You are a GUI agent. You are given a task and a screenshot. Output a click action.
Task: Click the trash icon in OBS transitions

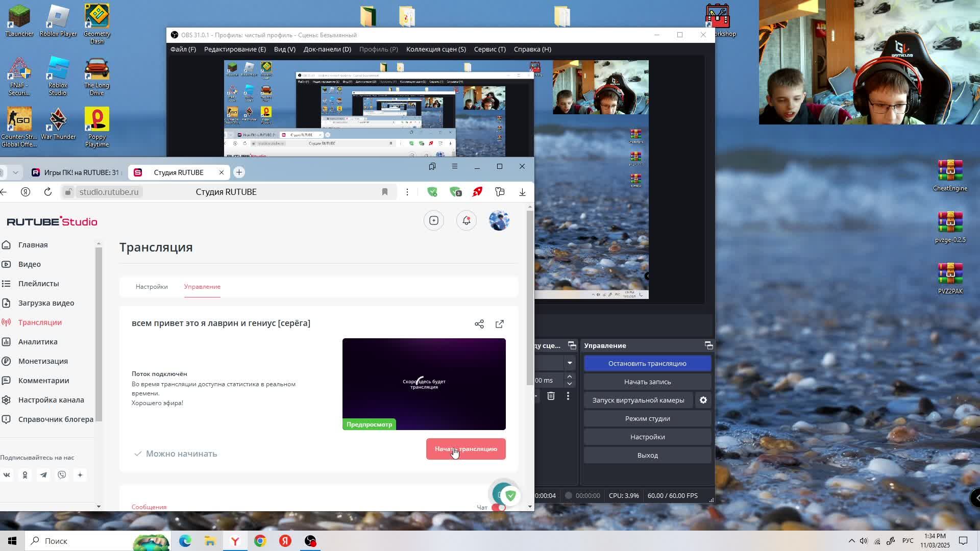(x=551, y=396)
